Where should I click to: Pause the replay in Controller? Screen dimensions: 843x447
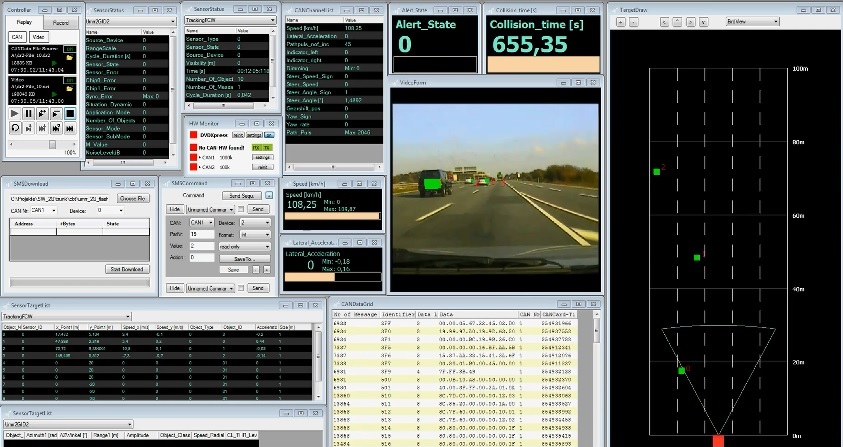pyautogui.click(x=28, y=113)
